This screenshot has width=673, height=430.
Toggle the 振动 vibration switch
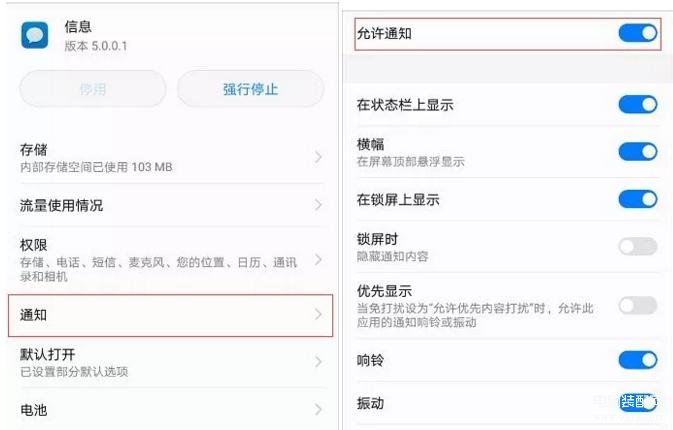[x=638, y=403]
